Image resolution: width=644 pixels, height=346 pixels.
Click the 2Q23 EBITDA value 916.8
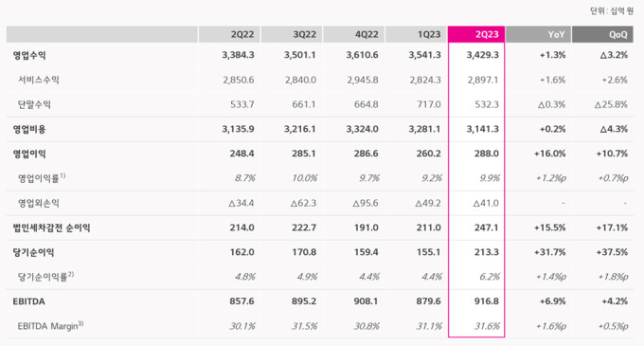point(487,301)
